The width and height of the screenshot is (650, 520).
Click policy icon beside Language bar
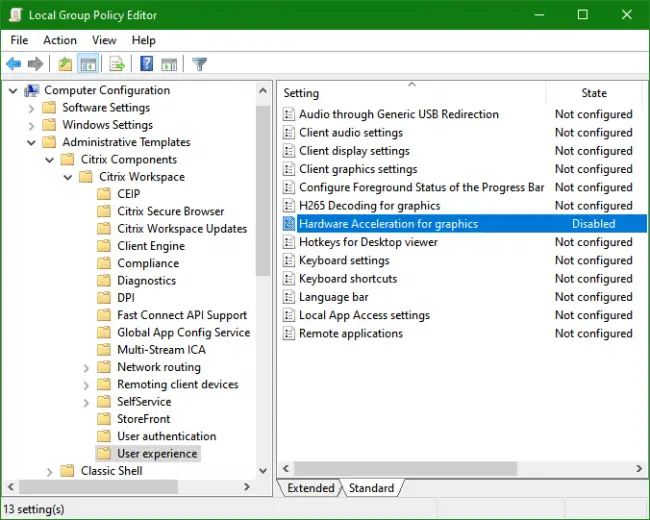(x=289, y=297)
